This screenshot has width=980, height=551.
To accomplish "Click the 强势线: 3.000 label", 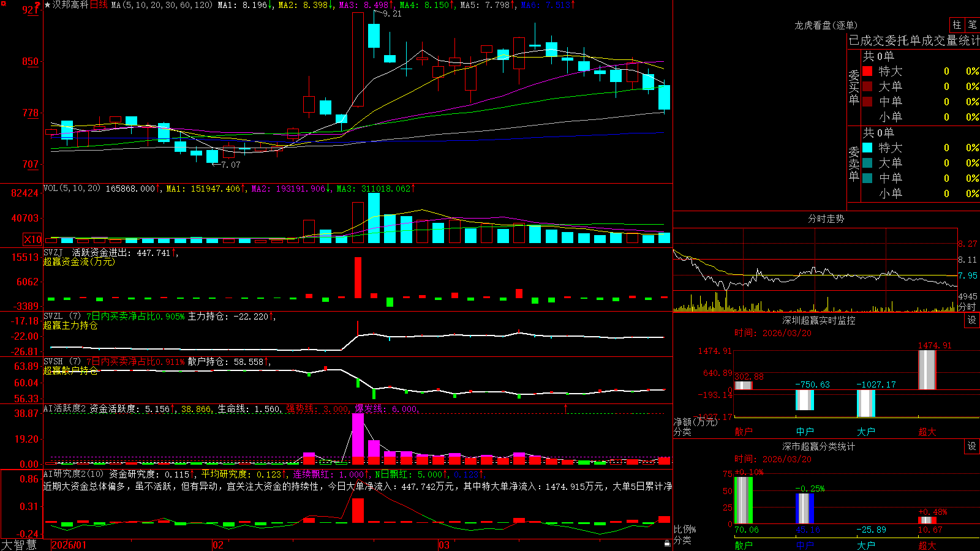I will point(317,409).
